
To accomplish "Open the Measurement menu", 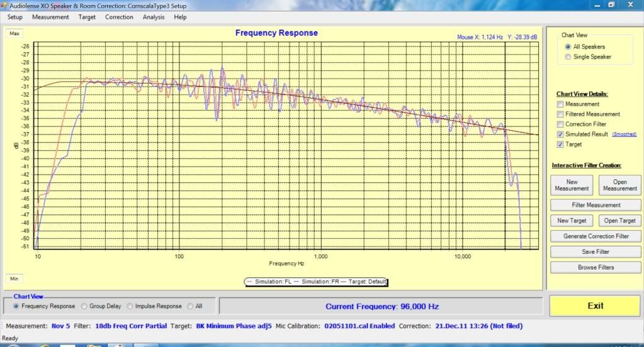I will coord(50,17).
